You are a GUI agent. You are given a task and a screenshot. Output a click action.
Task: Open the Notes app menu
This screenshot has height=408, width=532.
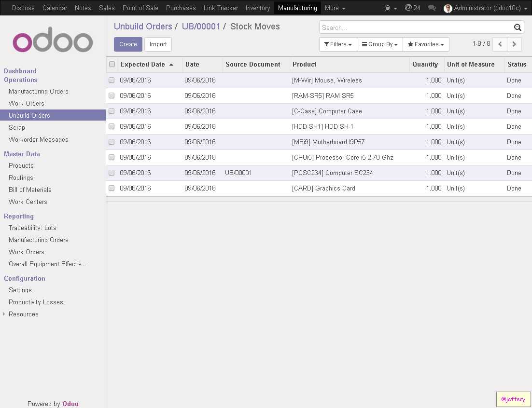pyautogui.click(x=83, y=8)
